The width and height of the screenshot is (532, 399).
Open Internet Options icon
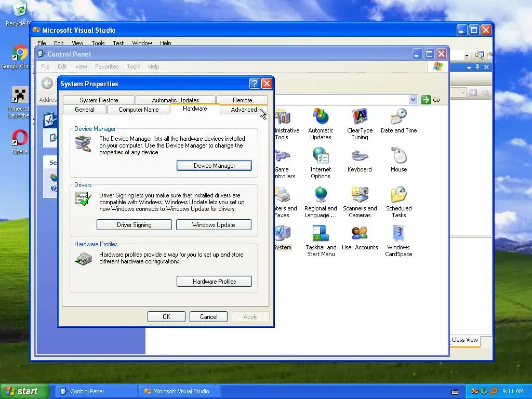(321, 163)
